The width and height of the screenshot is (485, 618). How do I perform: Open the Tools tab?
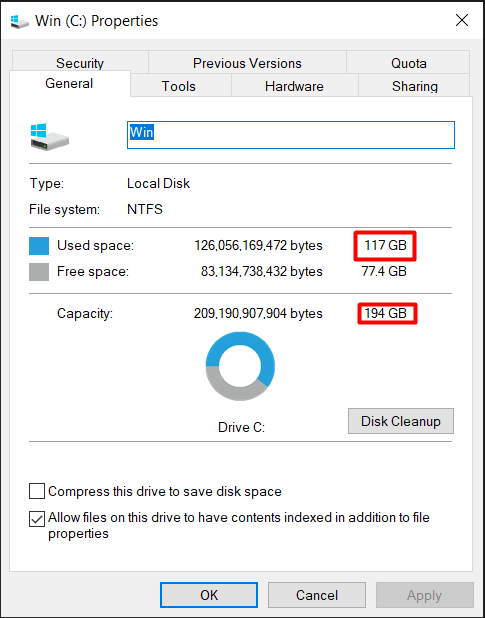[180, 86]
